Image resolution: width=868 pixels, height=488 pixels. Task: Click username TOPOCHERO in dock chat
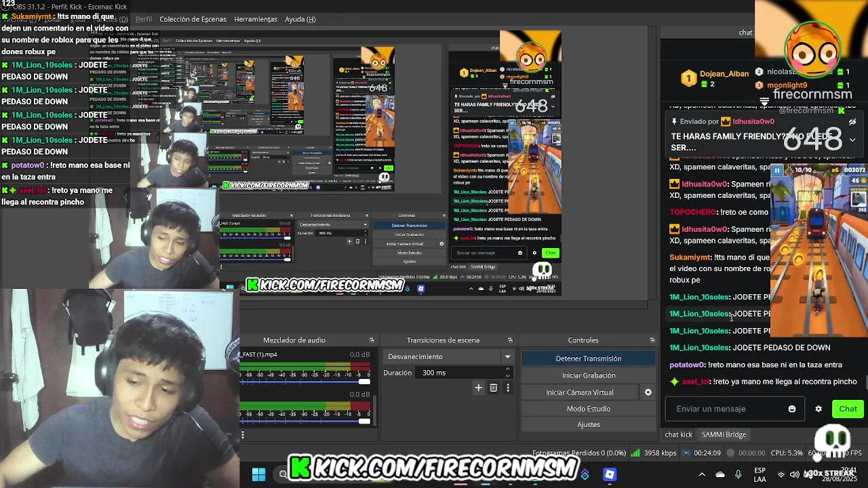(x=692, y=212)
